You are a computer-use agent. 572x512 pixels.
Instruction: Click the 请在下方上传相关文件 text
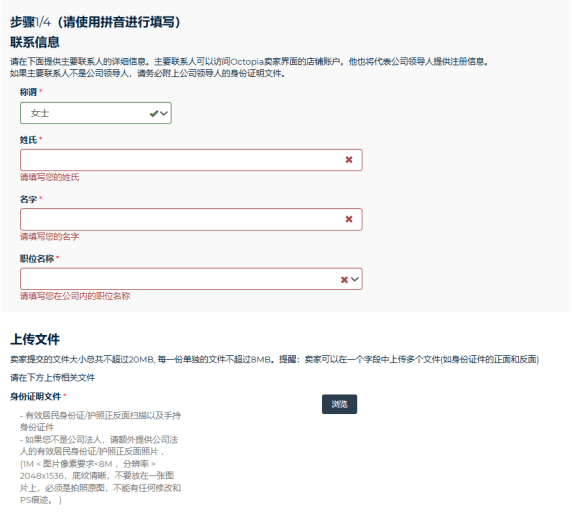pos(53,377)
